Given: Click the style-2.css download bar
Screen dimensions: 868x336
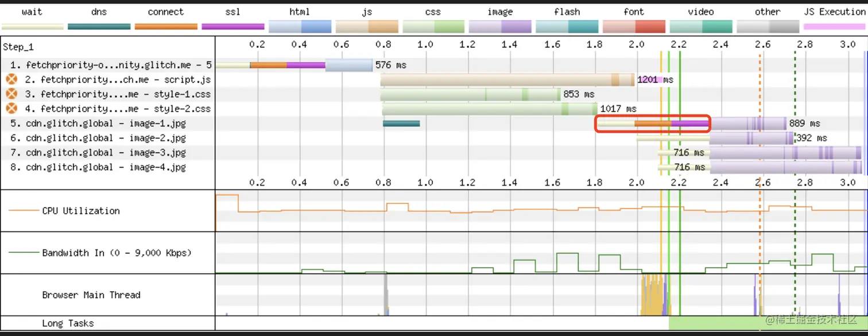Looking at the screenshot, I should pos(490,109).
